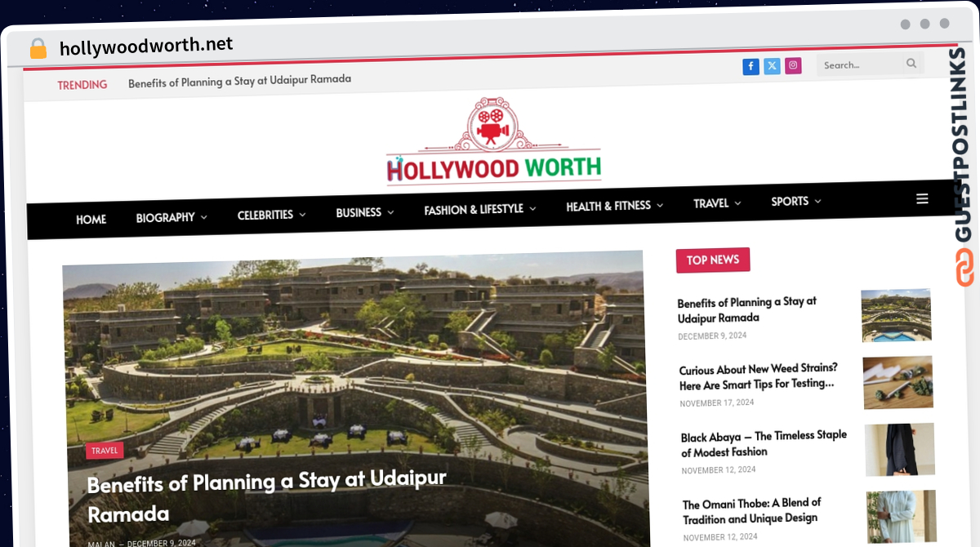The width and height of the screenshot is (980, 547).
Task: Expand the Business menu dropdown
Action: point(365,212)
